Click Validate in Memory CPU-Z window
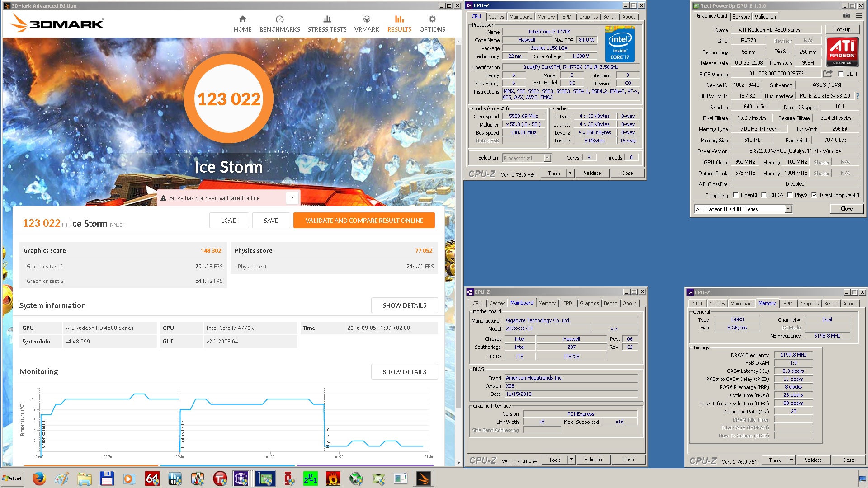 tap(813, 460)
